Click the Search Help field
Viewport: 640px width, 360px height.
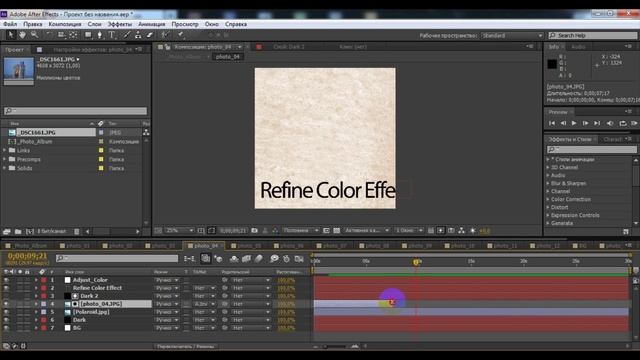(x=593, y=36)
